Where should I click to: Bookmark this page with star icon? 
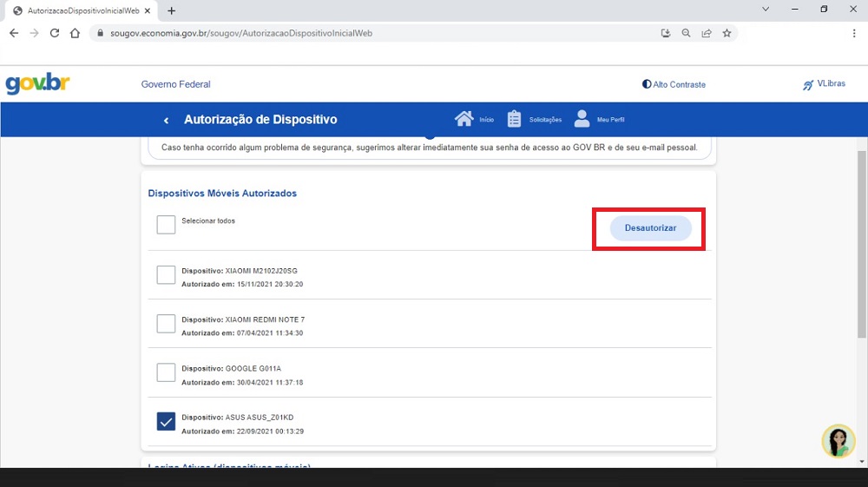[727, 33]
